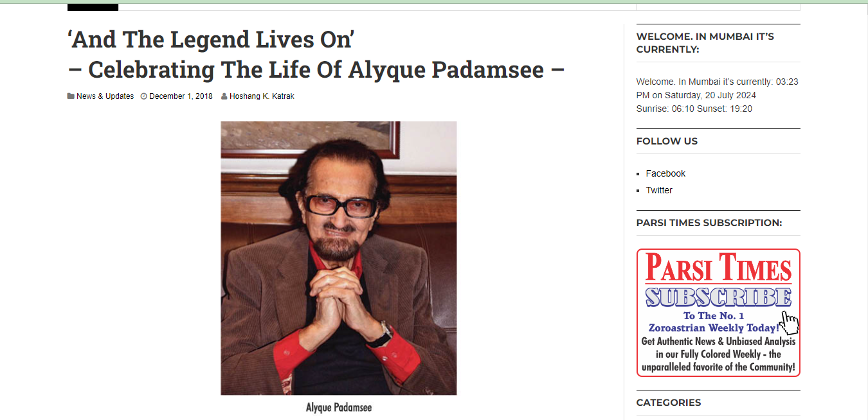Open the Twitter link under Follow Us
Screen dimensions: 868x420
coord(659,190)
